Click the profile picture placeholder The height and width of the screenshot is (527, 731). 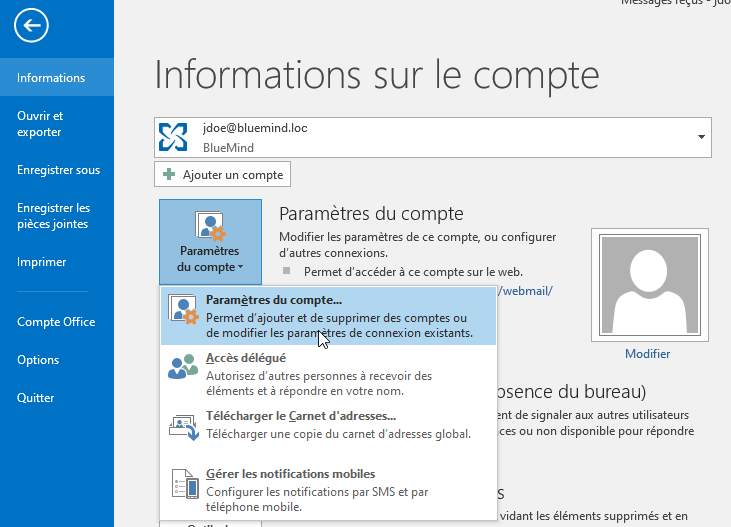(647, 284)
